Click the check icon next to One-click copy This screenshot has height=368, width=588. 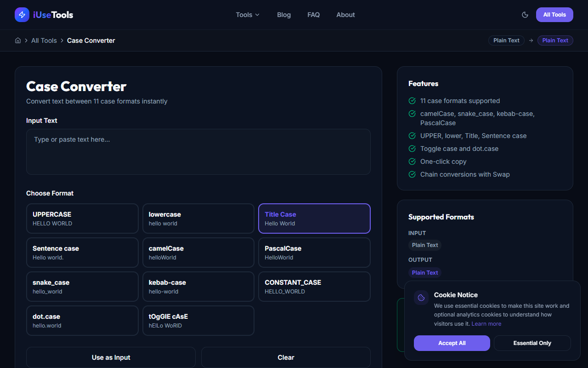tap(412, 161)
